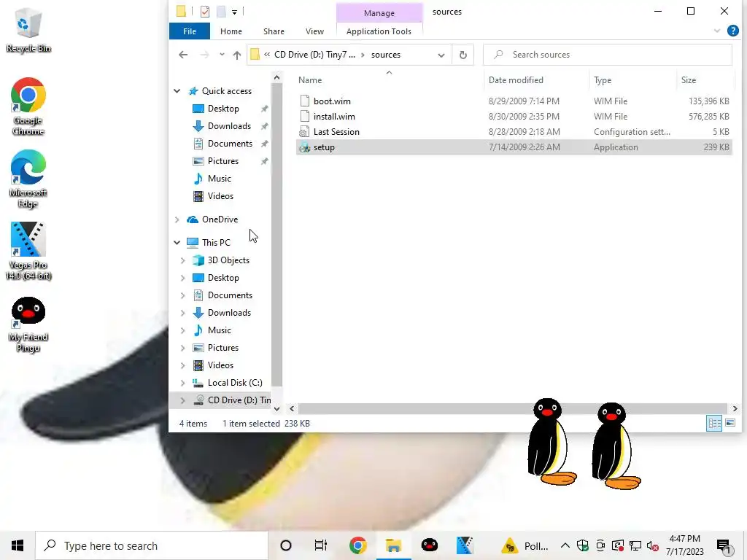This screenshot has height=560, width=747.
Task: Collapse the This PC tree node
Action: pos(177,242)
